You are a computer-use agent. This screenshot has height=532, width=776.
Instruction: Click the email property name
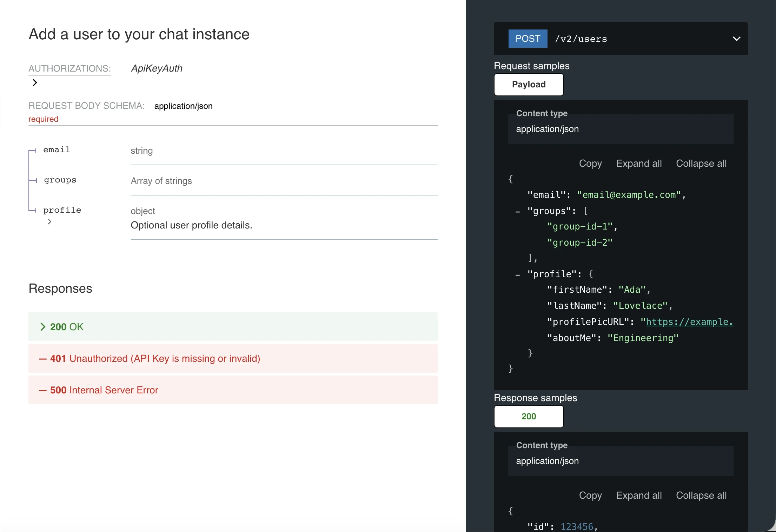(57, 150)
